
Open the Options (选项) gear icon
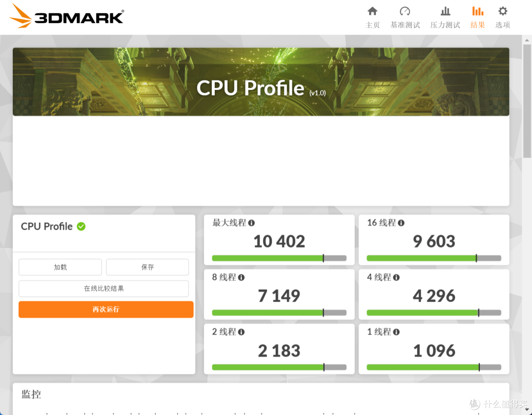(502, 11)
